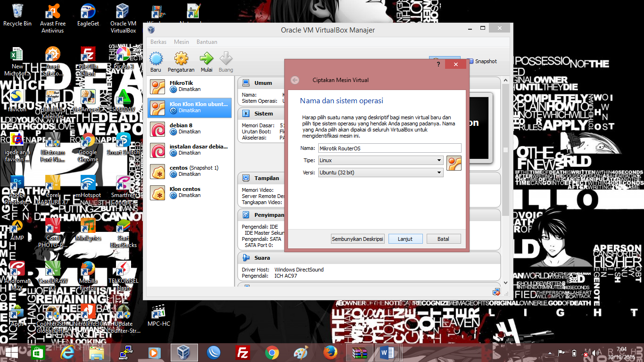The image size is (644, 362).
Task: Open Pengaturan settings gear icon
Action: pos(181,59)
